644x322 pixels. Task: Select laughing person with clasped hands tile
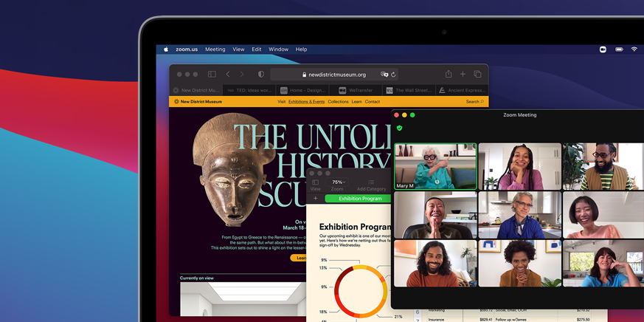(435, 215)
